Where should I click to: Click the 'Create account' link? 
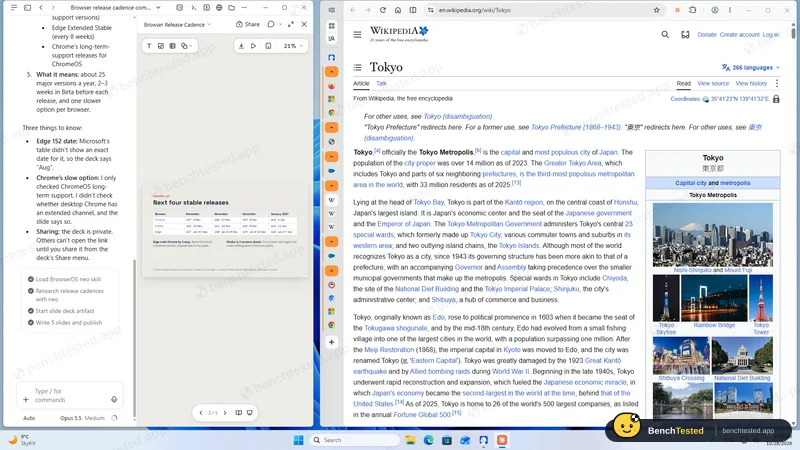739,35
